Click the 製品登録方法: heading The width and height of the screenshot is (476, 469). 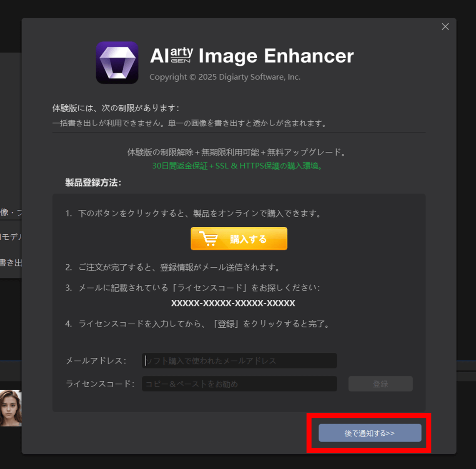[x=93, y=183]
